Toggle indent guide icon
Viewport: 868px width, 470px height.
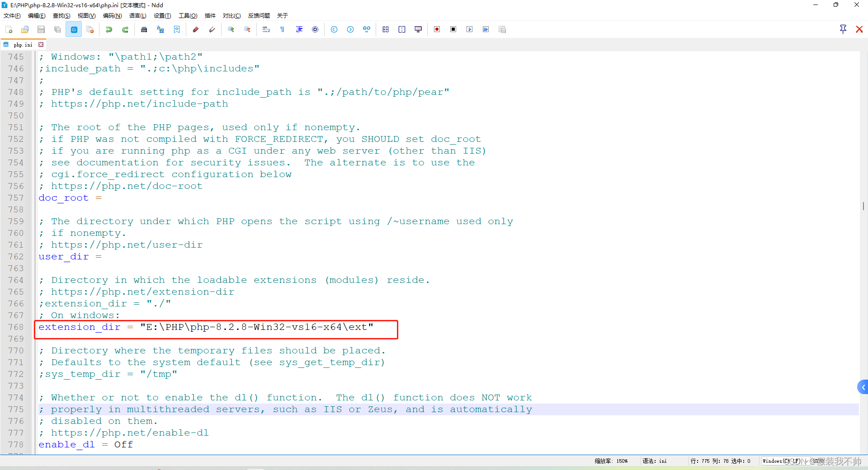coord(299,29)
